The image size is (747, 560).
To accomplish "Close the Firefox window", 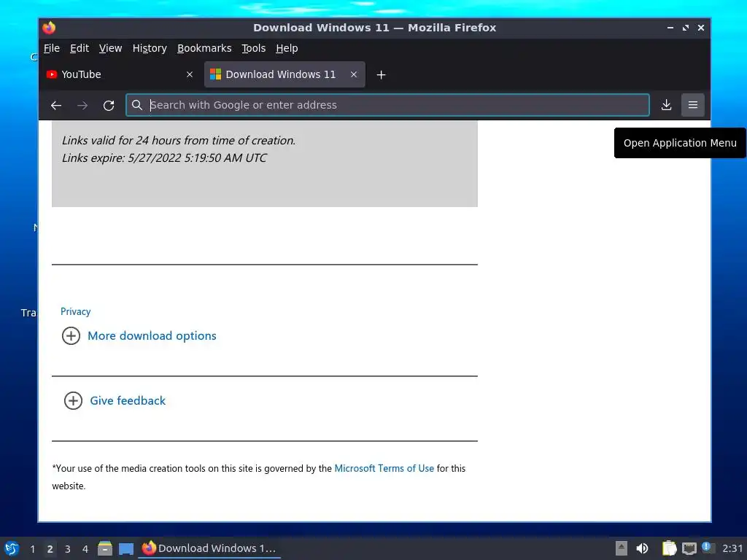I will coord(701,28).
